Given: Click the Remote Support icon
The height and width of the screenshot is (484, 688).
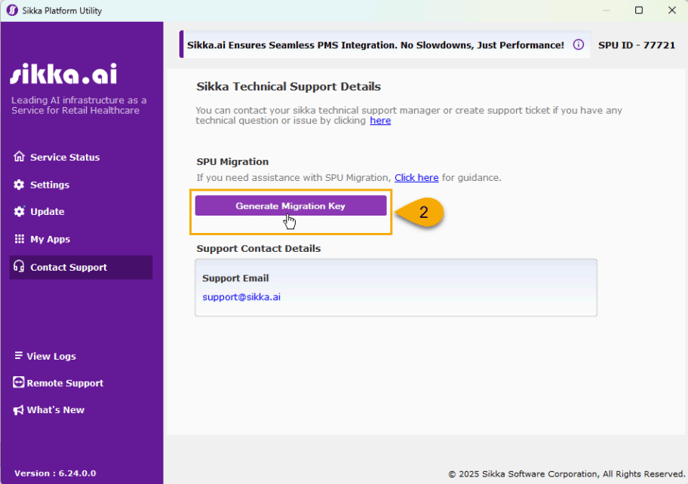Looking at the screenshot, I should (19, 383).
